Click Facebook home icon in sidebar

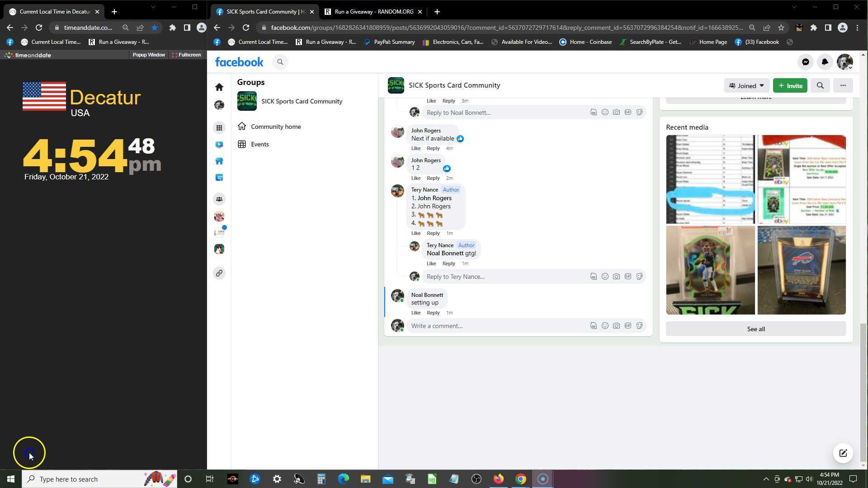click(x=219, y=87)
